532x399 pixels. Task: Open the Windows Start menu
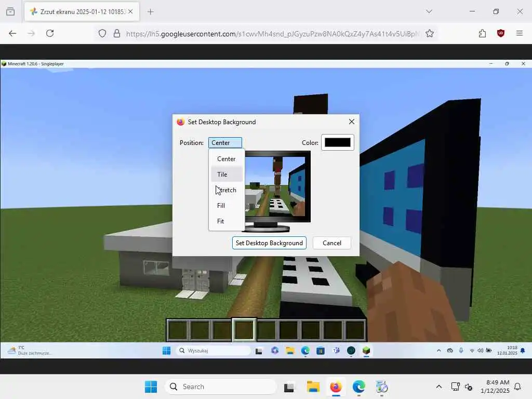click(x=151, y=387)
